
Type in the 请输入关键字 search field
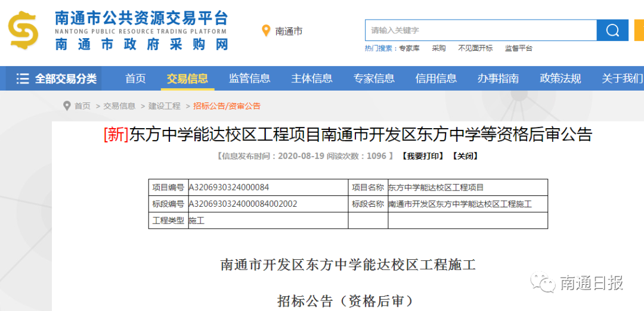point(481,30)
